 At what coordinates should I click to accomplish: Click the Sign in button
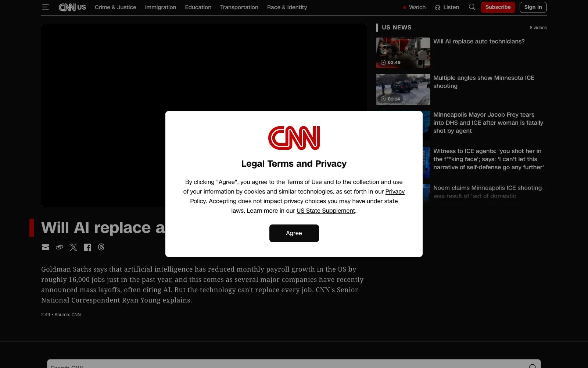[x=533, y=7]
